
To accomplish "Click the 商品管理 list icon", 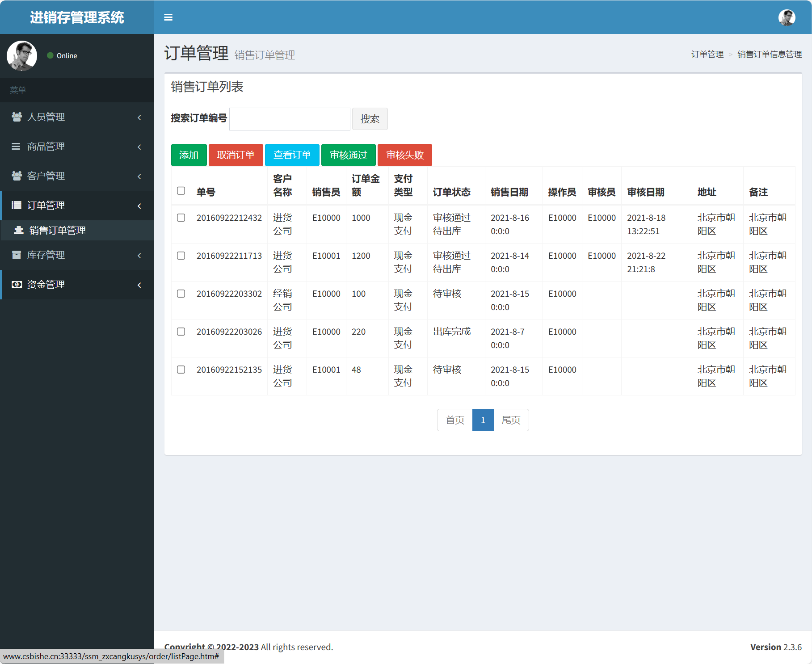I will point(16,147).
